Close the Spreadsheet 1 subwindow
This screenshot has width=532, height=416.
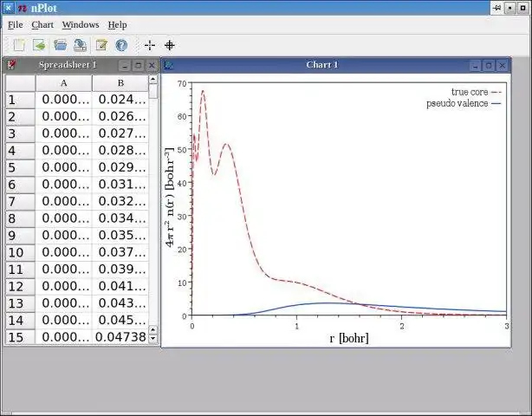click(152, 65)
